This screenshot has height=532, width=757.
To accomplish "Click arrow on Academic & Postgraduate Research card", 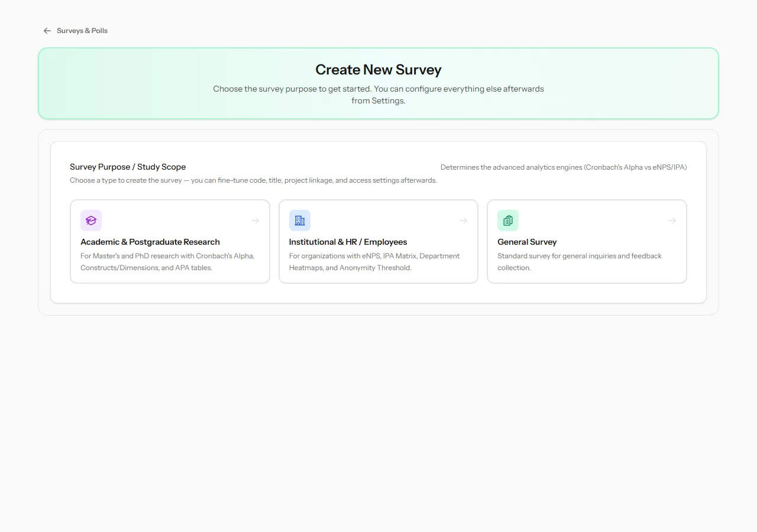I will click(x=255, y=220).
